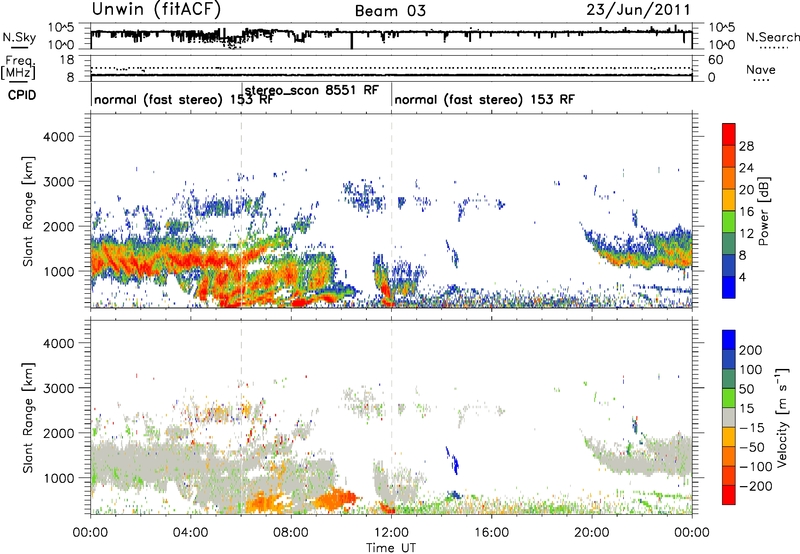The width and height of the screenshot is (800, 554).
Task: Click "normal (fast stereo) 153 RF" label starting at 00:00
Action: (184, 99)
